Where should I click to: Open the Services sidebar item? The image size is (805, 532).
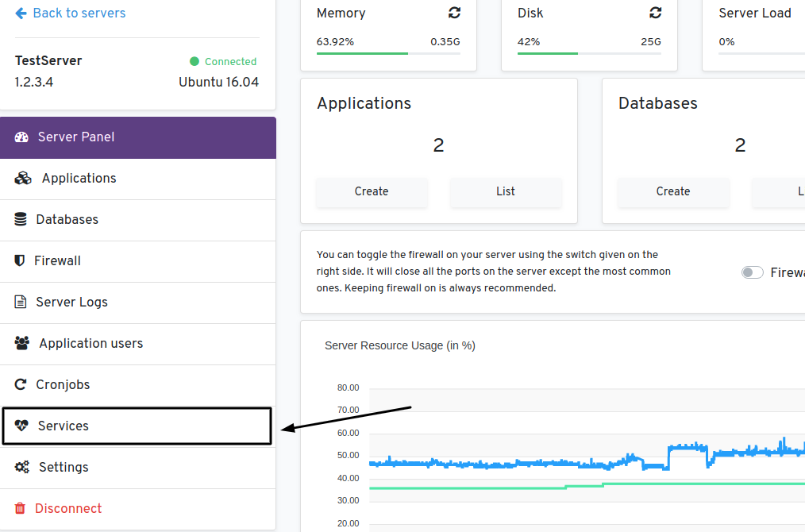point(137,426)
